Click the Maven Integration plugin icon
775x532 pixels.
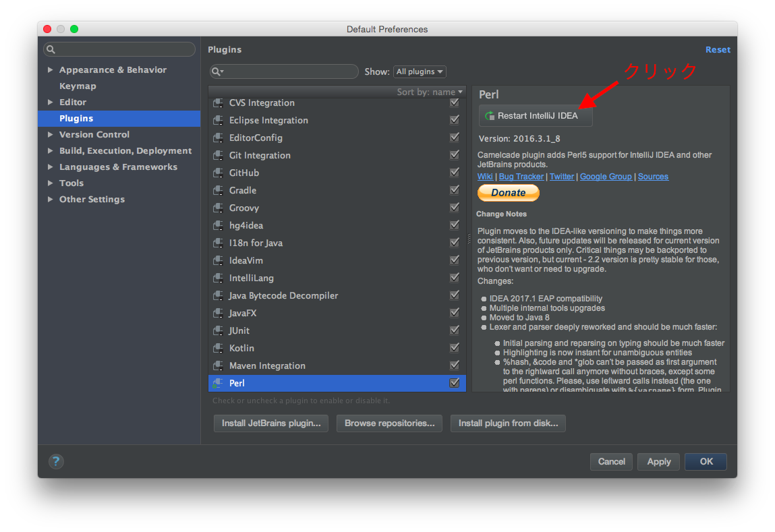pos(218,365)
